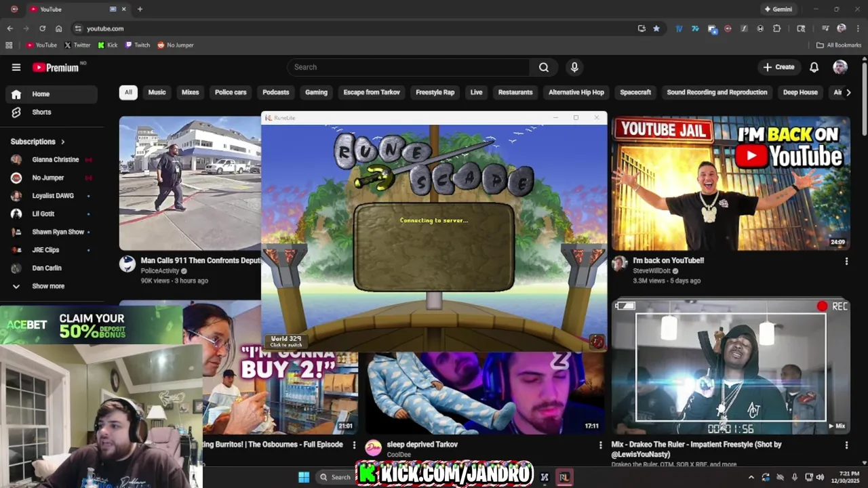Image resolution: width=868 pixels, height=488 pixels.
Task: Select the Police cars filter chip
Action: [231, 92]
